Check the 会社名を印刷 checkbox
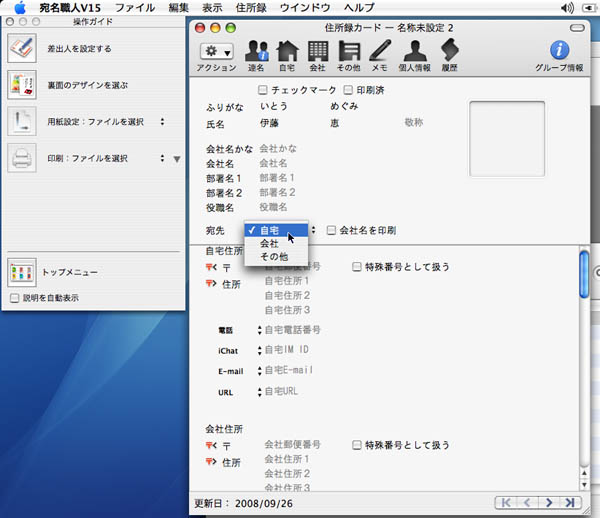 point(332,230)
